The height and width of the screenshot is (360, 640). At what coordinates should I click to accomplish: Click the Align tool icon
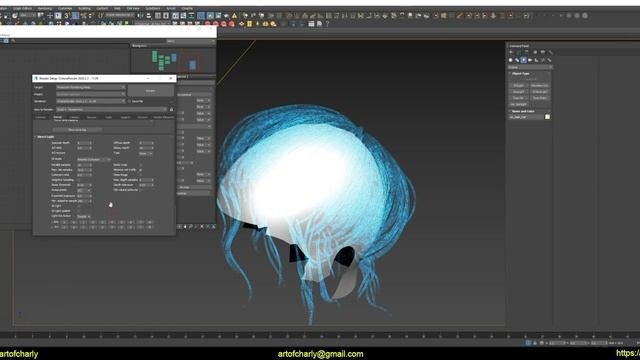click(148, 16)
